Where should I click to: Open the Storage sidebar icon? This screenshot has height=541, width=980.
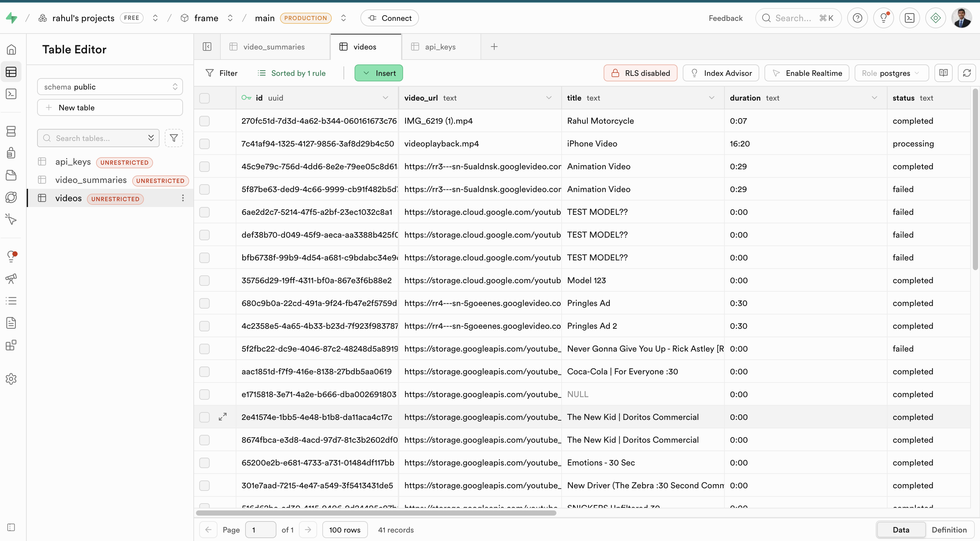click(x=11, y=175)
